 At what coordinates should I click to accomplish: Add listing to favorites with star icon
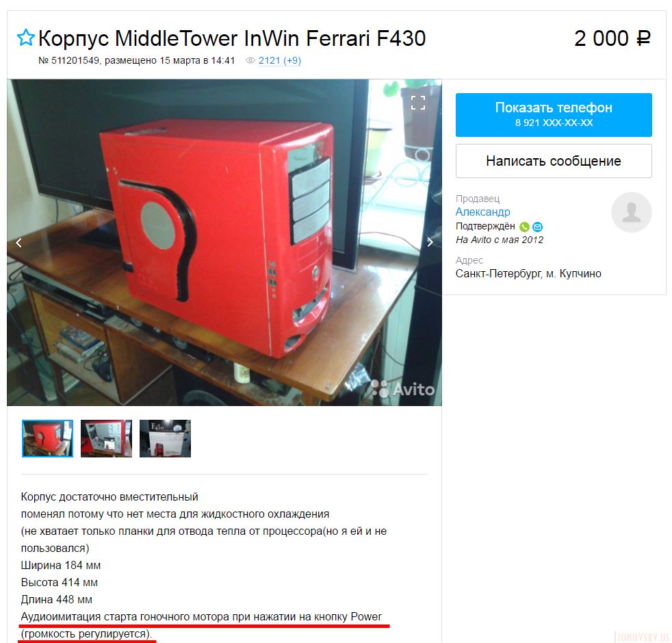[x=26, y=38]
